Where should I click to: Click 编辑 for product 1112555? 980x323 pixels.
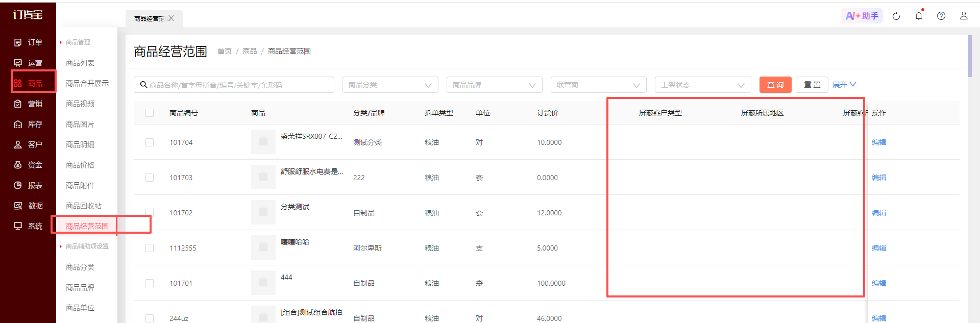point(879,248)
